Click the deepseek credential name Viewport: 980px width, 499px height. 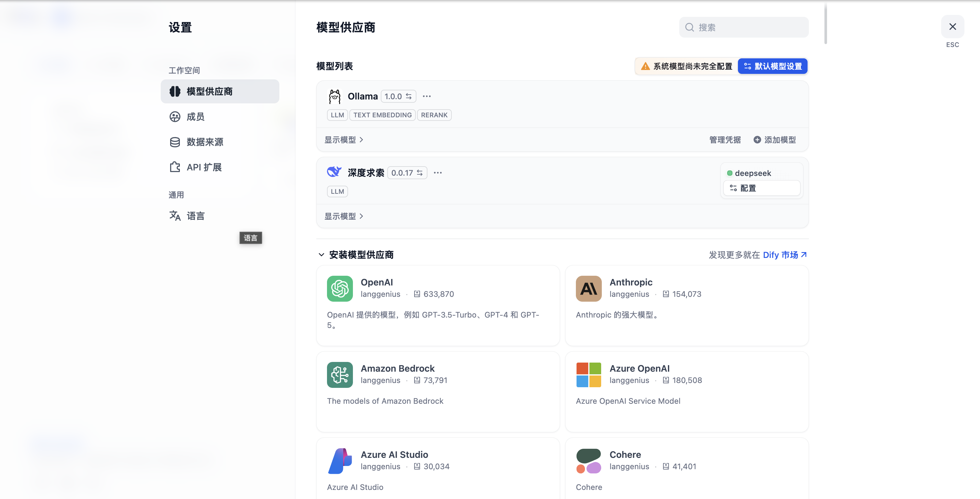(x=753, y=173)
